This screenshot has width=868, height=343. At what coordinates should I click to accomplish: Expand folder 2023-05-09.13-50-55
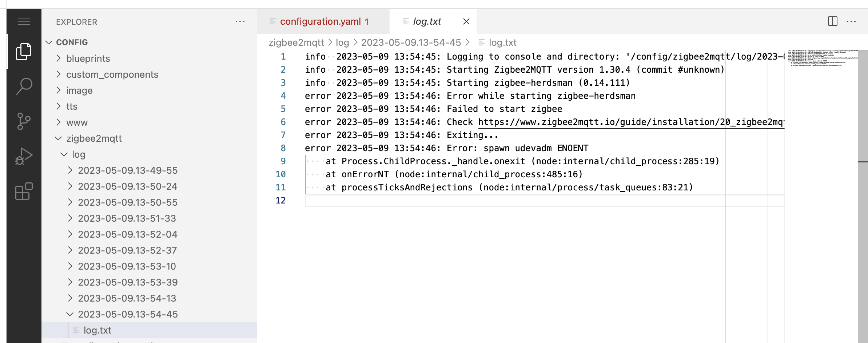(70, 202)
